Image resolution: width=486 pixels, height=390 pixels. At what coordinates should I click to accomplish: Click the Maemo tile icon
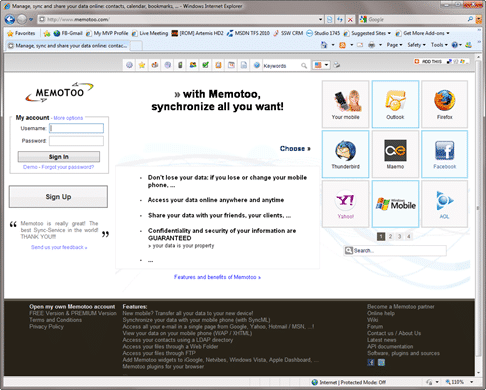(x=395, y=151)
